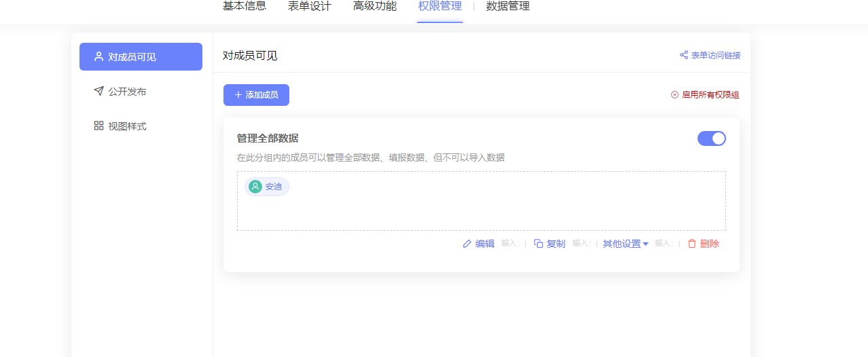Click the pencil 编辑 icon

point(467,244)
